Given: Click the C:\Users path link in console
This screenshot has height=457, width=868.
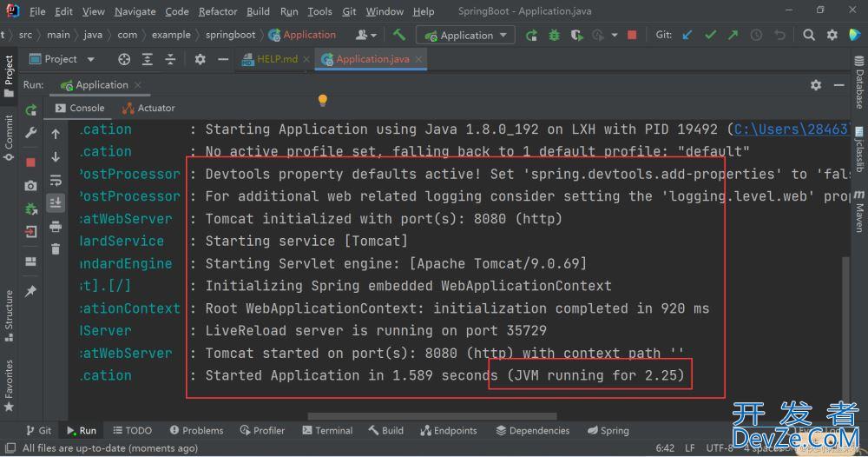Looking at the screenshot, I should click(x=792, y=129).
